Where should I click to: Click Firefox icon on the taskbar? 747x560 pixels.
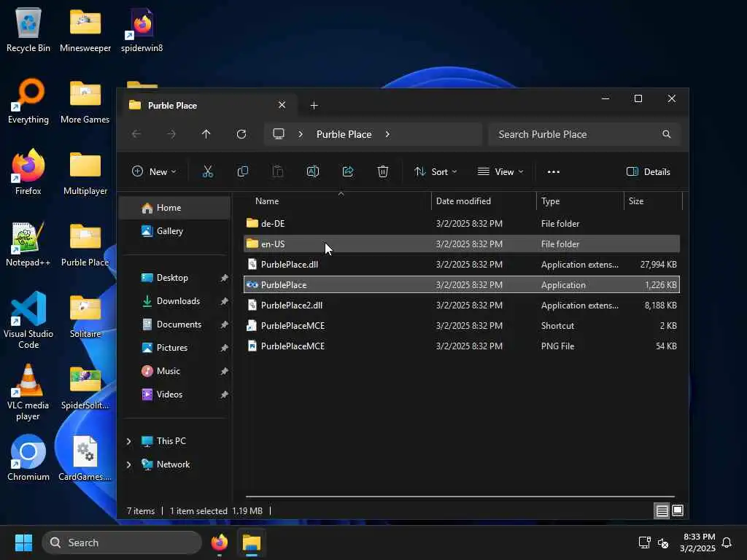[219, 542]
